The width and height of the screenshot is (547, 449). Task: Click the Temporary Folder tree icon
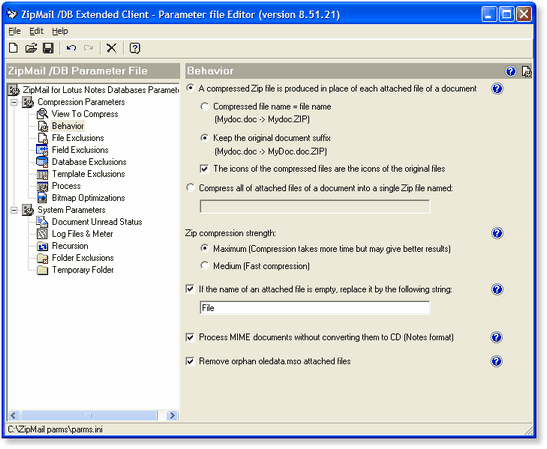tap(42, 270)
